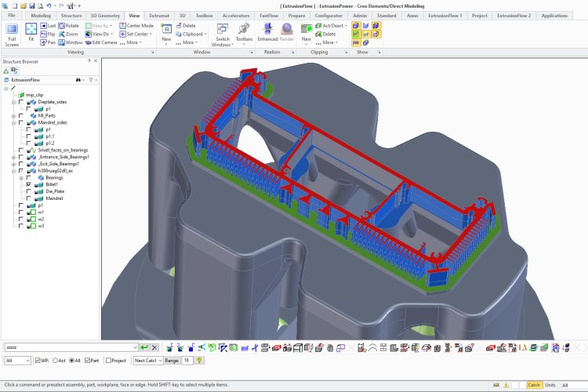Click More in the Window group
Image resolution: width=588 pixels, height=392 pixels.
point(187,42)
